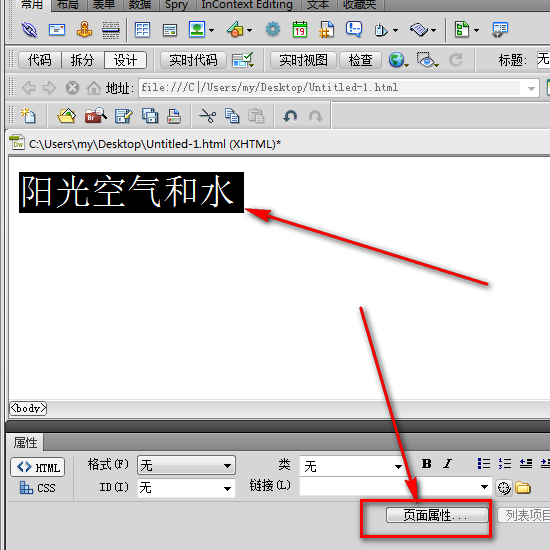Screen dimensions: 550x550
Task: Open the media insert dropdown arrow
Action: pos(249,31)
